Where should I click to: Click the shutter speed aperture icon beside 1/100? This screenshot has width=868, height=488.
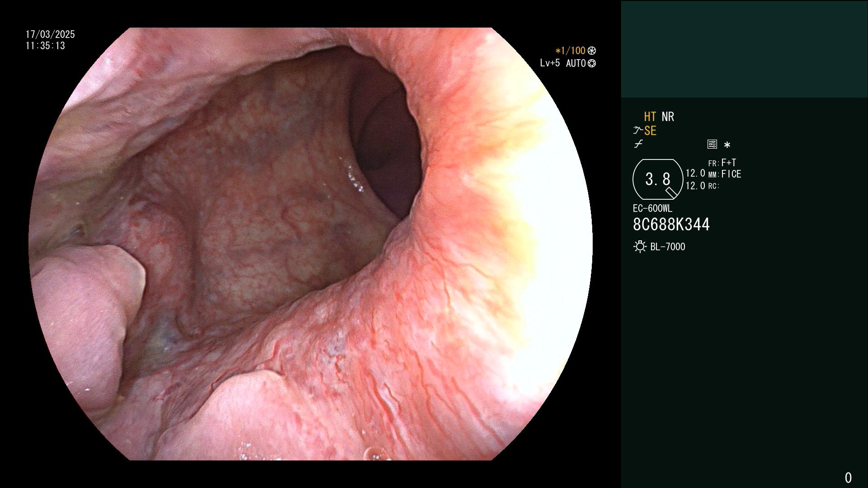click(592, 51)
